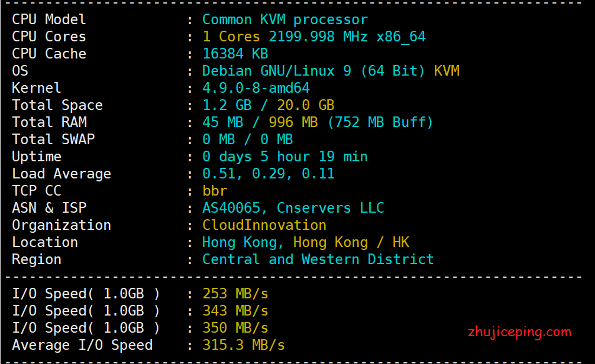The width and height of the screenshot is (595, 364).
Task: Click the "Common KVM processor" CPU model text
Action: pos(284,19)
